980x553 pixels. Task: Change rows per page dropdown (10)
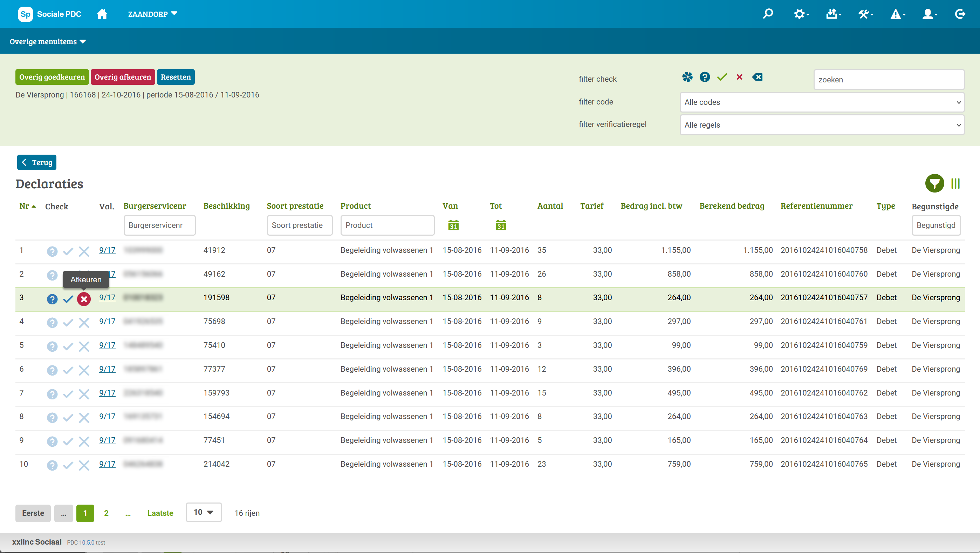click(x=204, y=512)
